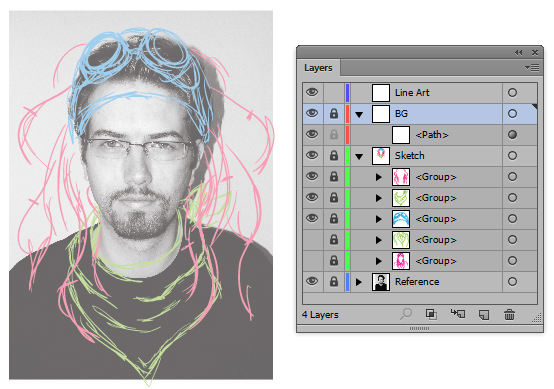Click target circle on magenta-thumbnail <Group>
Image resolution: width=554 pixels, height=389 pixels.
tap(512, 261)
